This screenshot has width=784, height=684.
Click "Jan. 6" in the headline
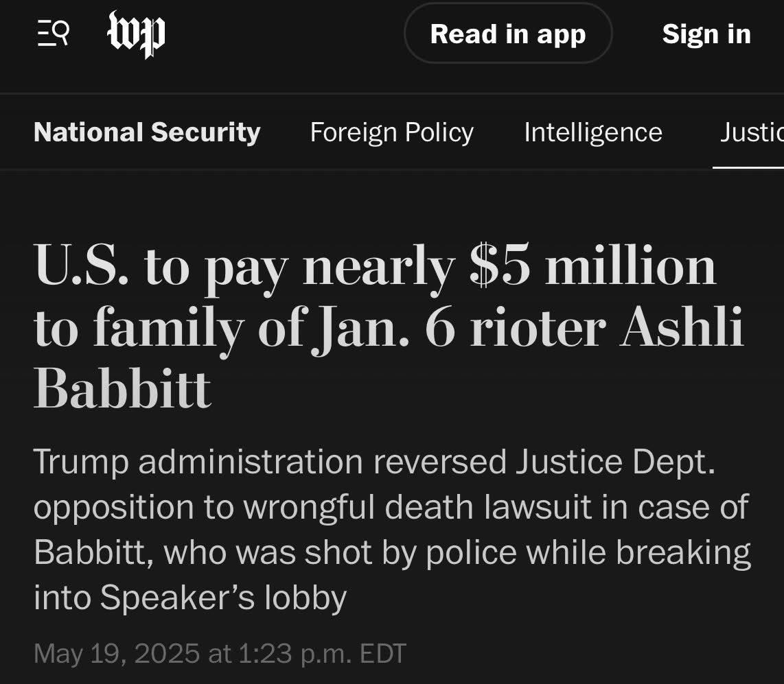384,329
